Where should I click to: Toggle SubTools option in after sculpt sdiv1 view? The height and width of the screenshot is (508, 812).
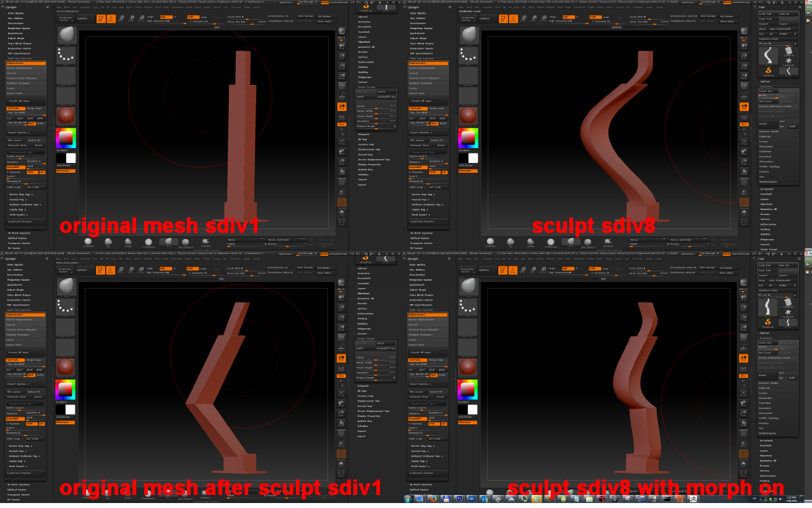(x=16, y=360)
